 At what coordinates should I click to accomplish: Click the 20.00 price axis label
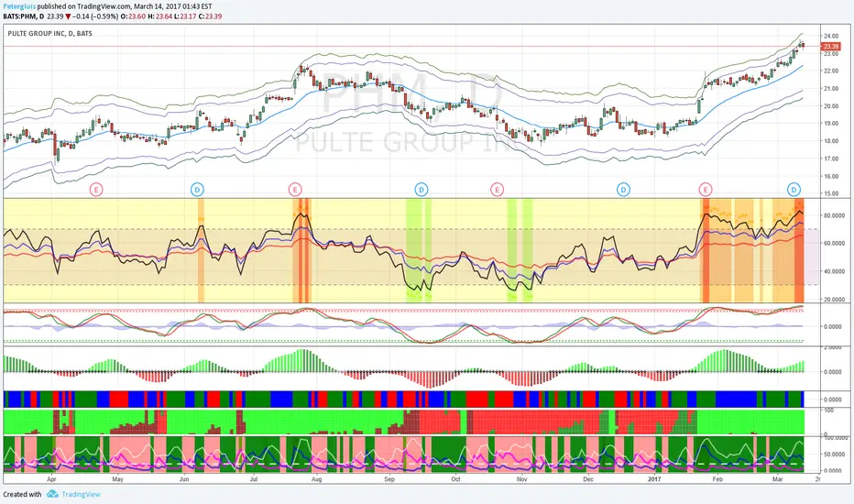pos(831,106)
